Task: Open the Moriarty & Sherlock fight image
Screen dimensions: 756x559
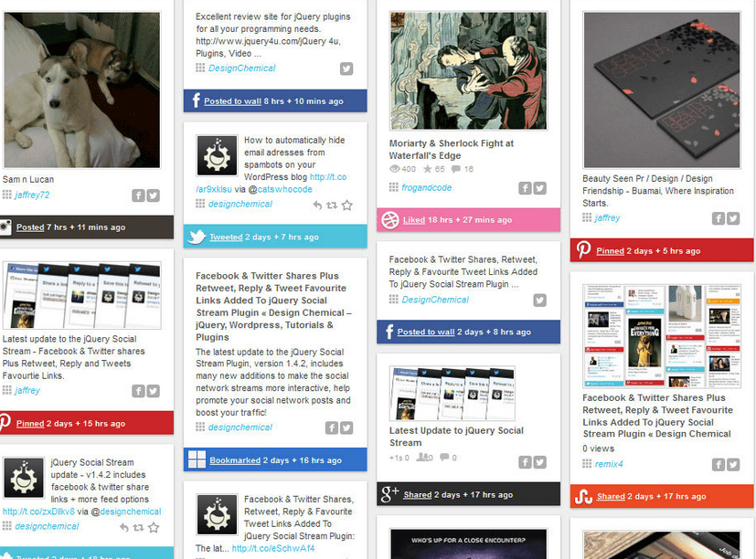Action: coord(468,71)
